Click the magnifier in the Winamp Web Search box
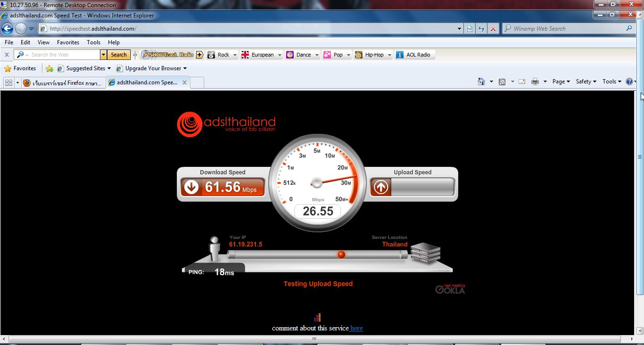Screen dimensions: 644x345 pos(629,28)
